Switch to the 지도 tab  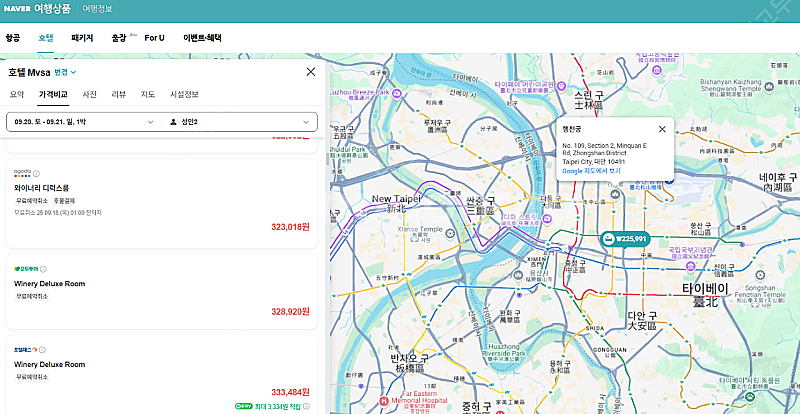click(x=148, y=94)
